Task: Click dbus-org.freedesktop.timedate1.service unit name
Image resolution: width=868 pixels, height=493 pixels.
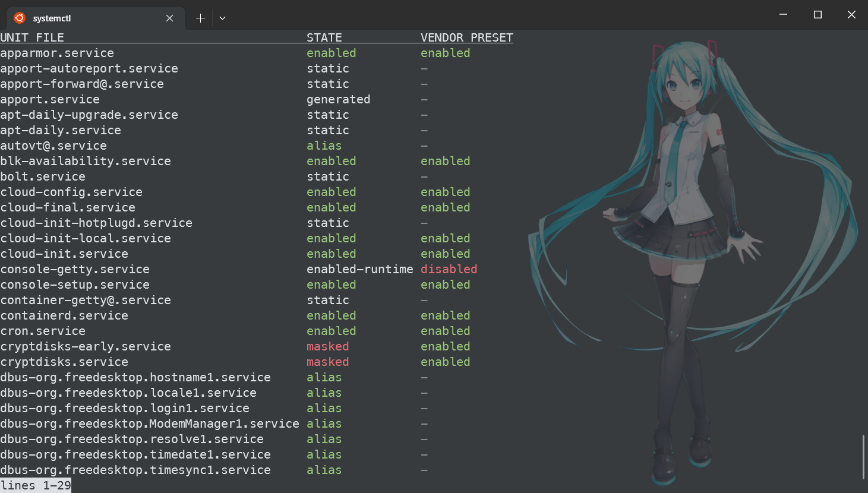Action: [135, 454]
